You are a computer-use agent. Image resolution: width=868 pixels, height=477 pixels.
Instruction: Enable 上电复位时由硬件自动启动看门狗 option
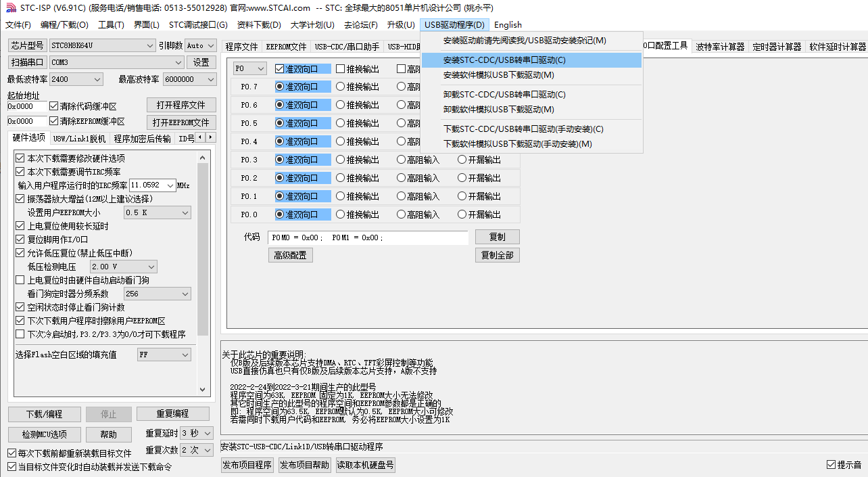(x=20, y=280)
